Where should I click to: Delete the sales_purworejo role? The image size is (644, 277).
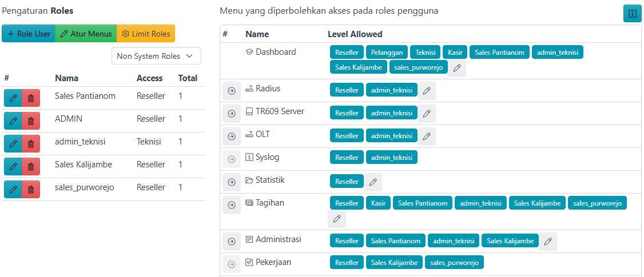31,189
